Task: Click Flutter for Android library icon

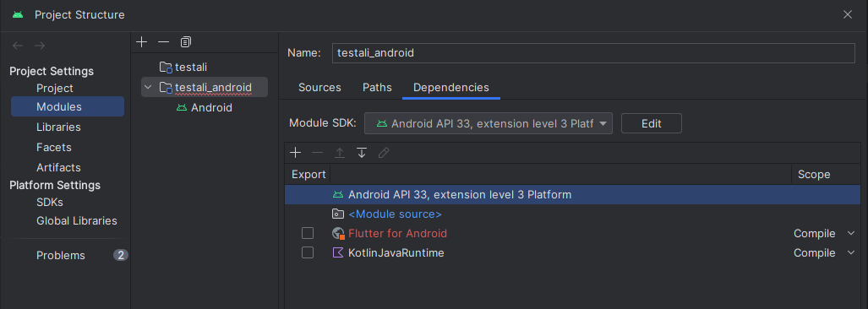Action: click(x=338, y=233)
